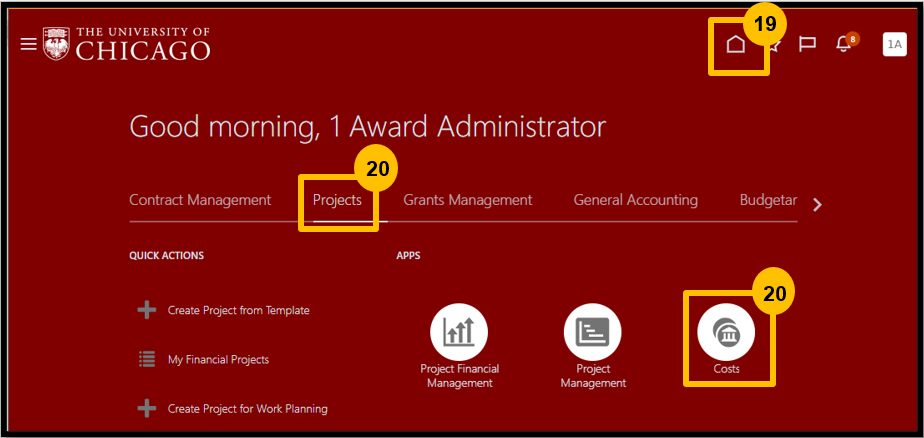Click the Watchlist flag icon
924x438 pixels.
click(807, 44)
